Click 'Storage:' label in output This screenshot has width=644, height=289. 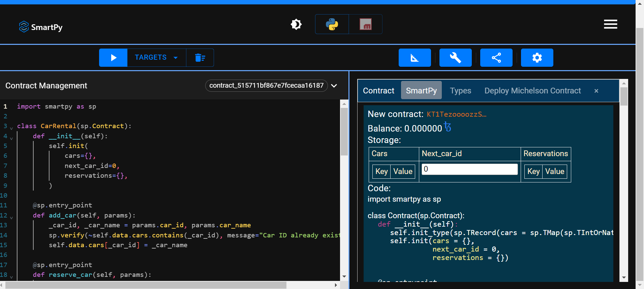click(384, 140)
